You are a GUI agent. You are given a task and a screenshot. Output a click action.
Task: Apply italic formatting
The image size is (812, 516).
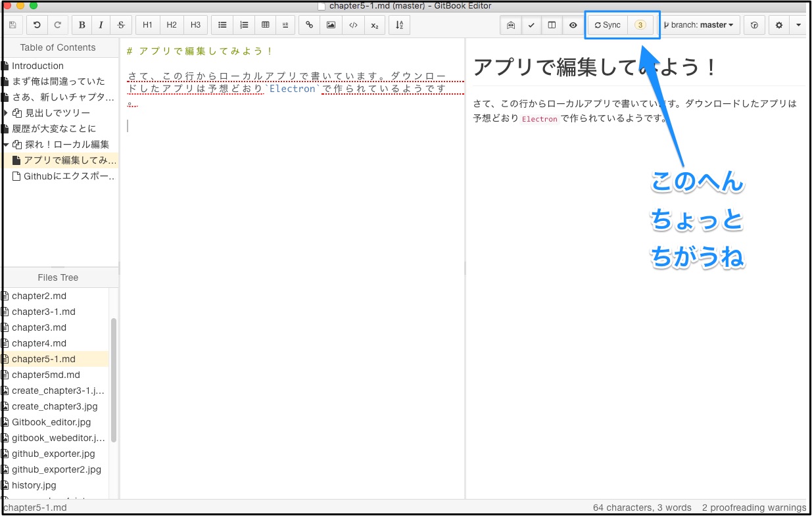click(x=101, y=25)
